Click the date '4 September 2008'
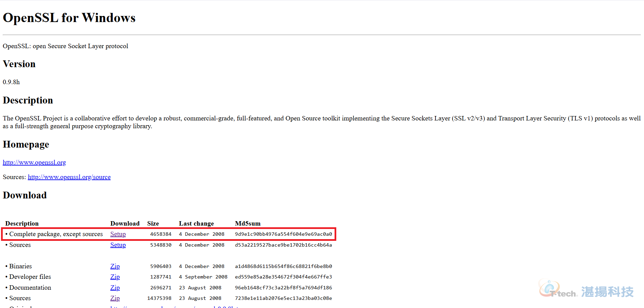The height and width of the screenshot is (308, 644). pyautogui.click(x=203, y=277)
